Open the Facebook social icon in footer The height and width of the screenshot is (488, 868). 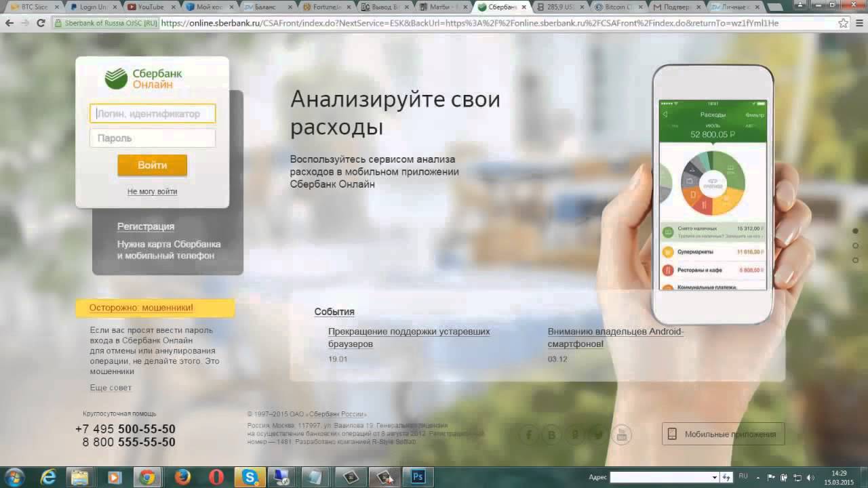click(530, 434)
